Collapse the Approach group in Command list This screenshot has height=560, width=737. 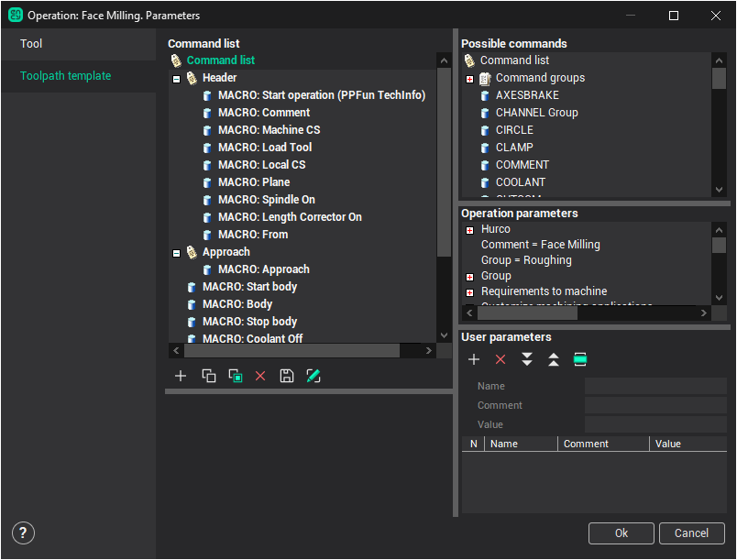[x=176, y=253]
